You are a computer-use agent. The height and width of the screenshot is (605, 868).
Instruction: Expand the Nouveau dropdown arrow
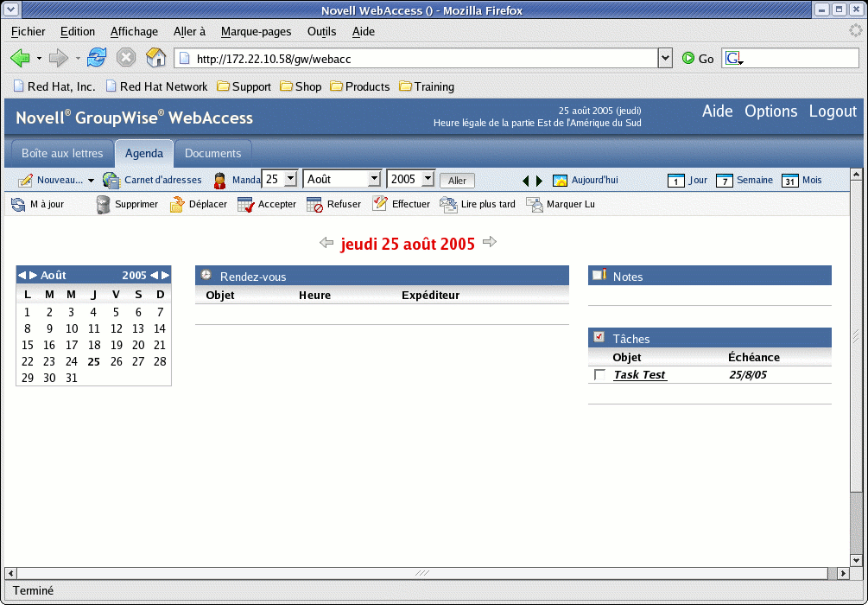91,181
